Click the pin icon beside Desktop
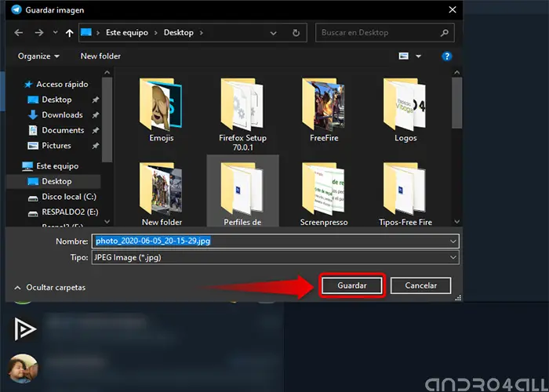 (x=95, y=100)
